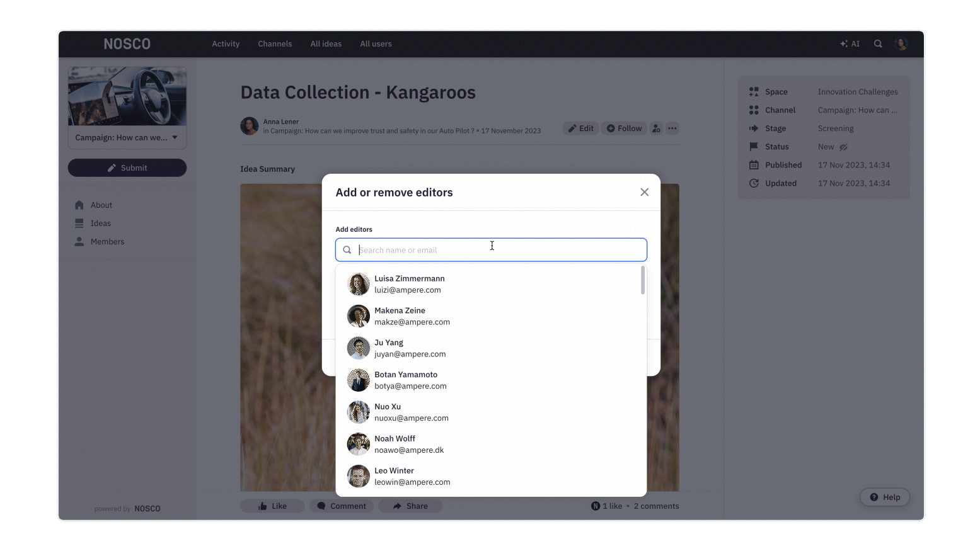Open search from the top bar
980x551 pixels.
(x=878, y=44)
